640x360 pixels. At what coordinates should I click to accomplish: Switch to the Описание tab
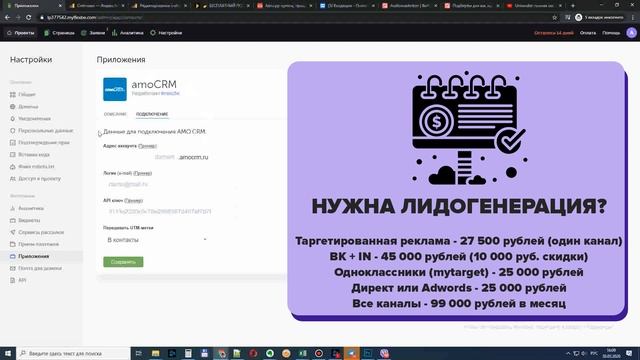tap(115, 114)
